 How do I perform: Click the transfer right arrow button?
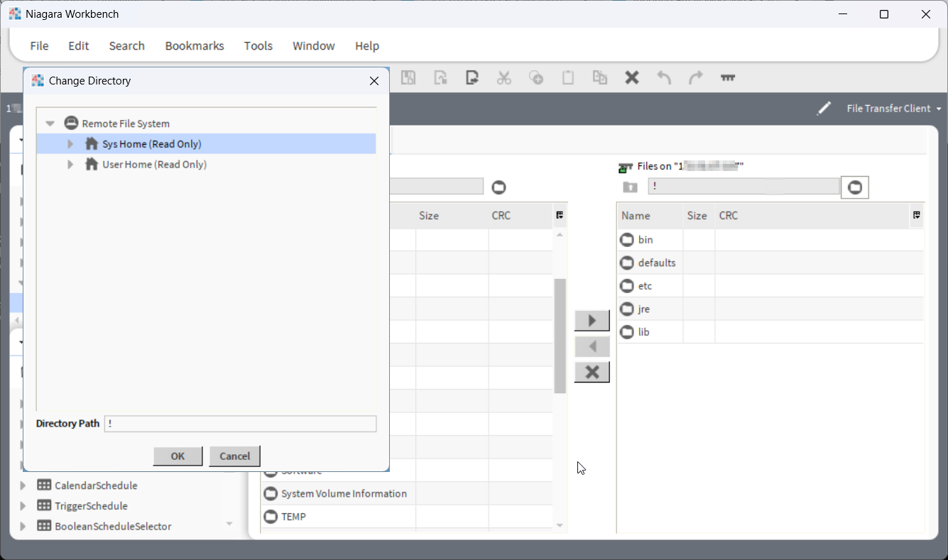592,320
